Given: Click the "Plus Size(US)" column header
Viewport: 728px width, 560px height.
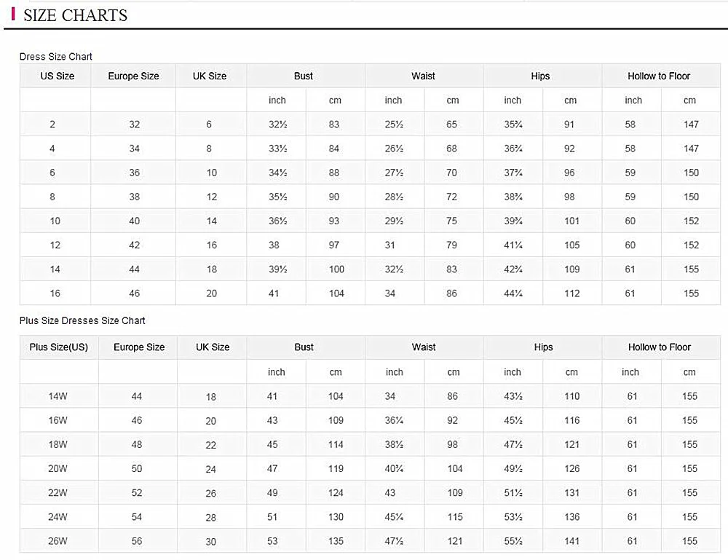Looking at the screenshot, I should [x=58, y=347].
